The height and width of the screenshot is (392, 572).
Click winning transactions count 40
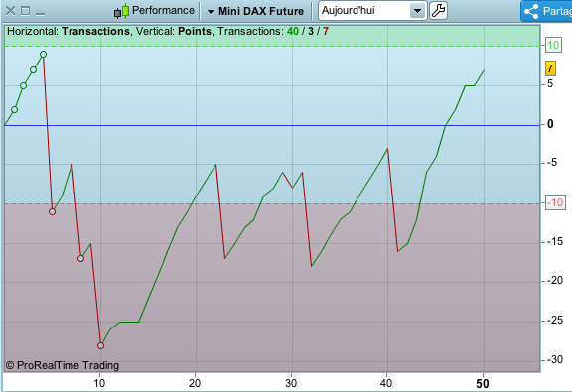point(293,32)
